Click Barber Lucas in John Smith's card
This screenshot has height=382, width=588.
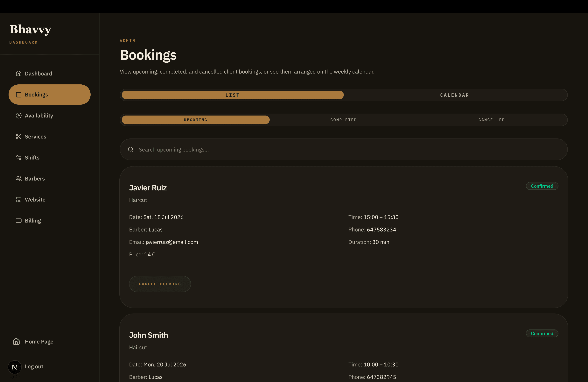tap(155, 377)
